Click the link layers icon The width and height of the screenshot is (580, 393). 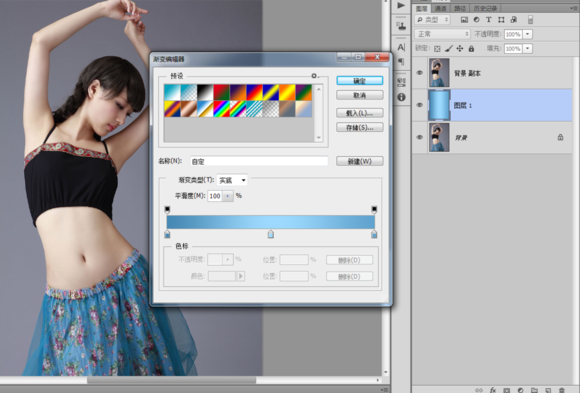pyautogui.click(x=479, y=390)
